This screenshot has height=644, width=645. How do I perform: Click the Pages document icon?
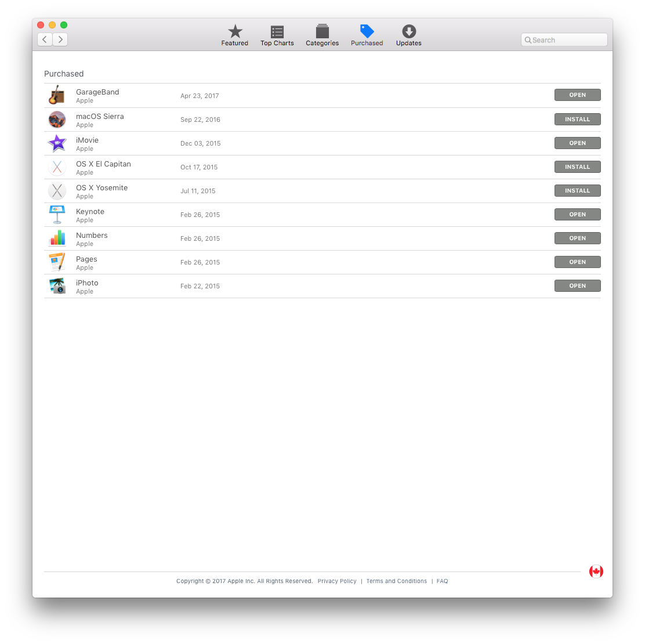pyautogui.click(x=57, y=263)
